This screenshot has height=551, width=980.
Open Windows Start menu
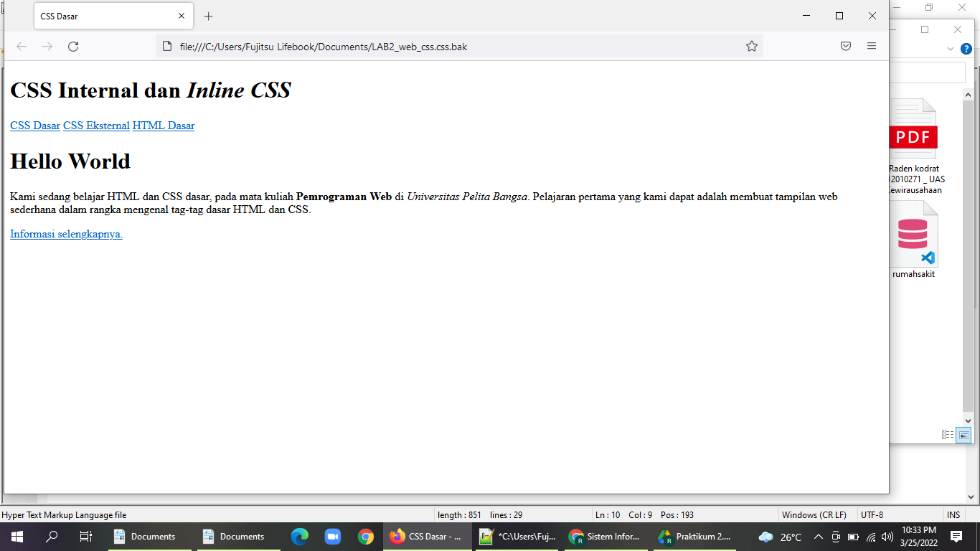point(17,537)
